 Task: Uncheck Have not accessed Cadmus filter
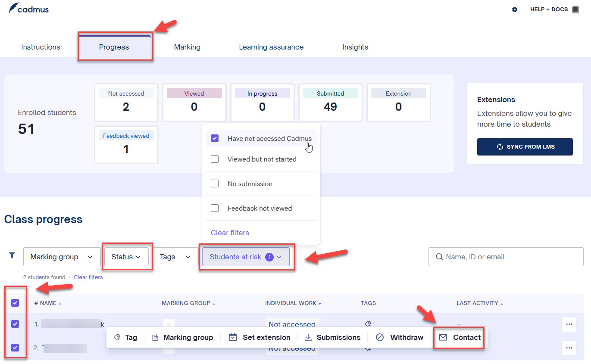(215, 138)
